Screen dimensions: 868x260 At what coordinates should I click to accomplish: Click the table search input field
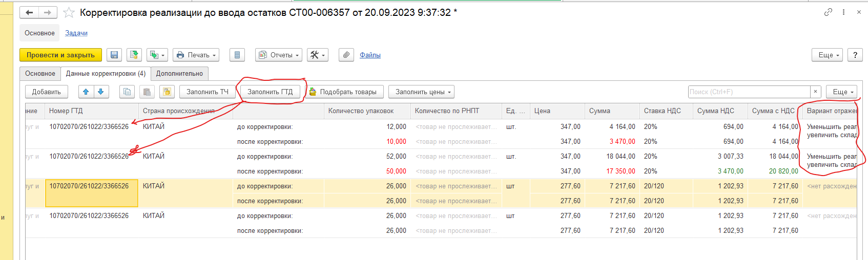point(748,92)
